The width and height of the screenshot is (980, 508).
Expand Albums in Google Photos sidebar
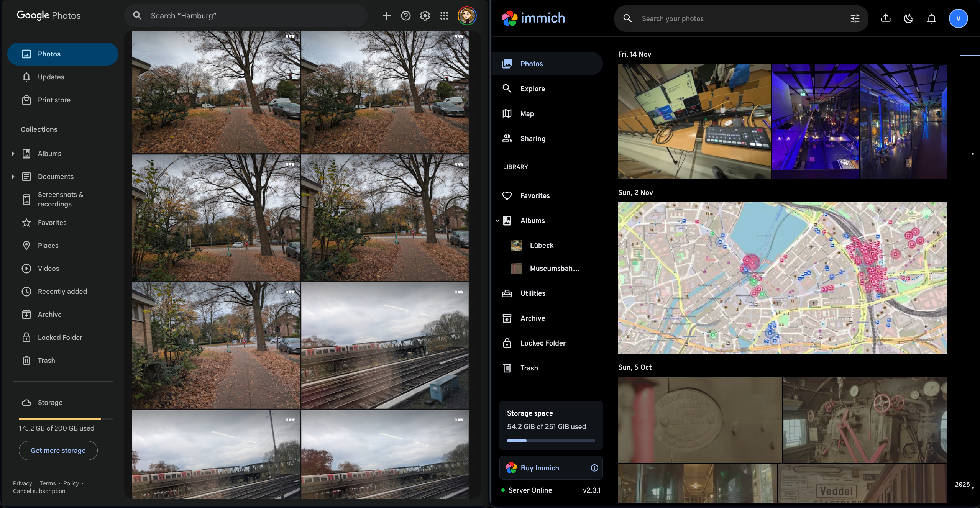click(13, 154)
